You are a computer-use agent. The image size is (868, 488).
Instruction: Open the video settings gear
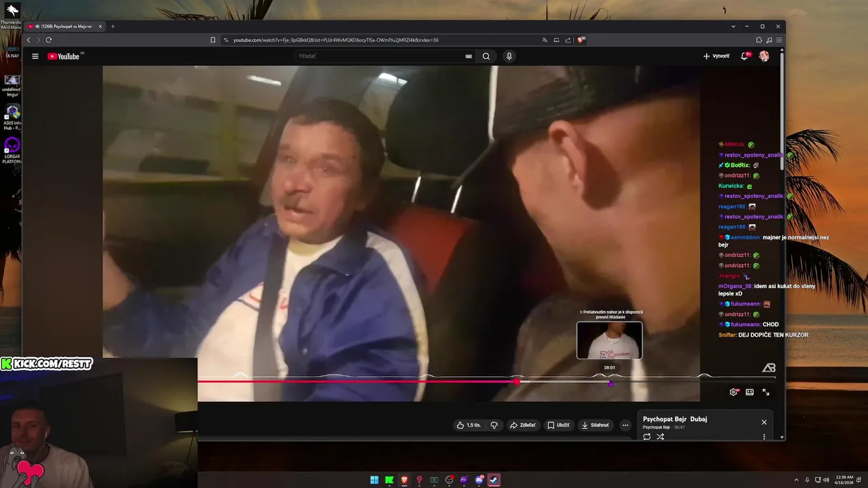pyautogui.click(x=733, y=392)
